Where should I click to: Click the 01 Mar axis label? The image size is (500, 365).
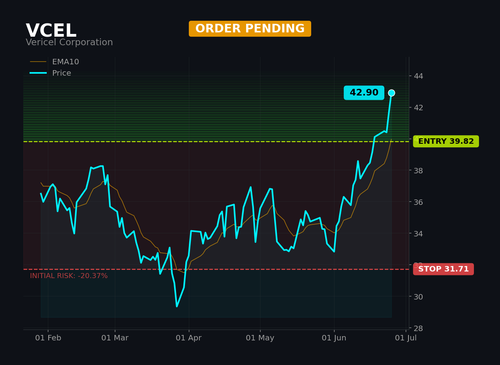(115, 338)
